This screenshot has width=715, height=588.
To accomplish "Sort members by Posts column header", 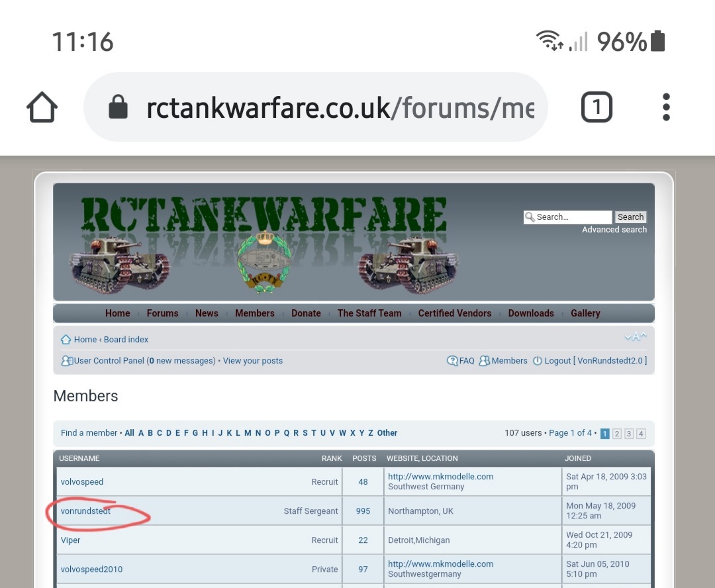I will (364, 458).
